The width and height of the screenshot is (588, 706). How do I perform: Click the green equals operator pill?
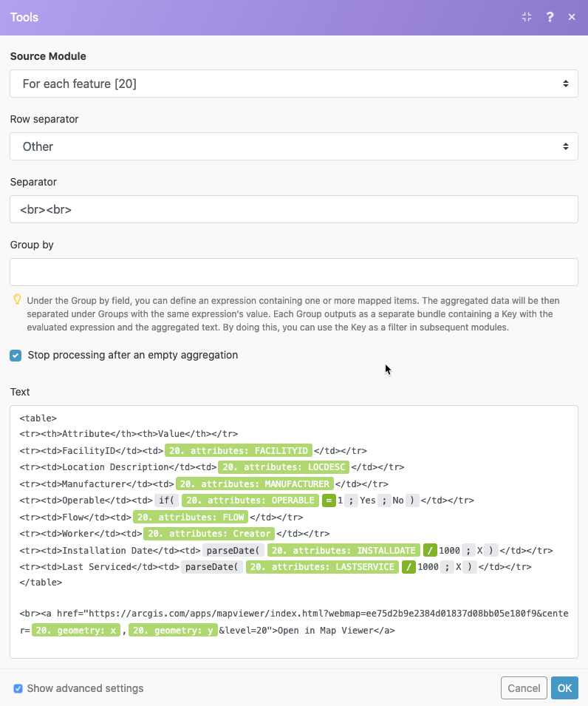(329, 500)
